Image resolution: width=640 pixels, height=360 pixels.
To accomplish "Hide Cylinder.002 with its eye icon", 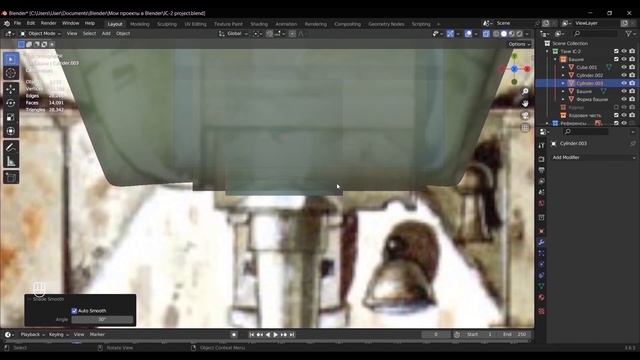I will point(624,75).
